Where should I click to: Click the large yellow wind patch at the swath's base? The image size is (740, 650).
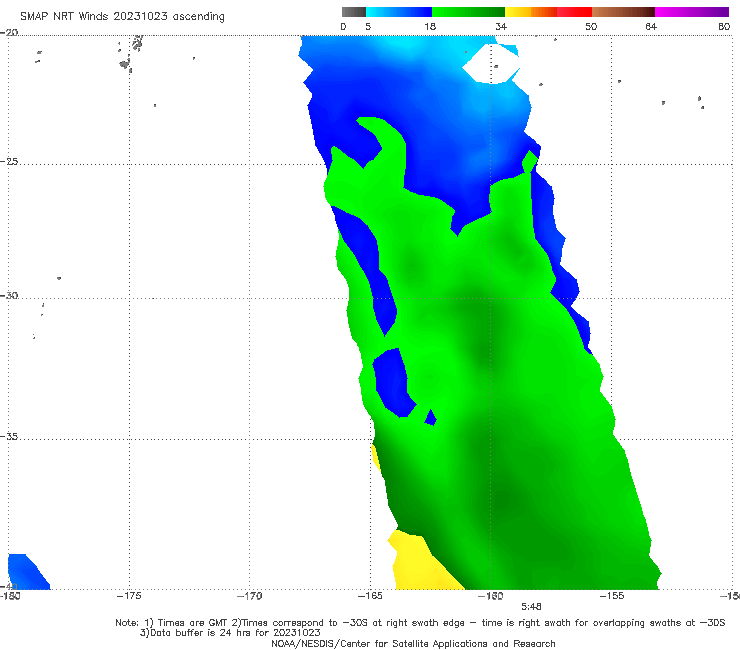[422, 562]
